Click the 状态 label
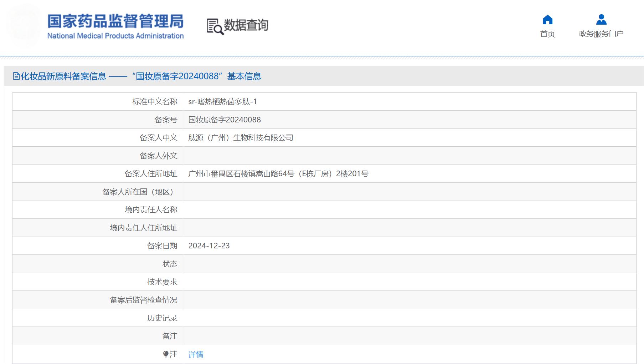 (x=170, y=264)
